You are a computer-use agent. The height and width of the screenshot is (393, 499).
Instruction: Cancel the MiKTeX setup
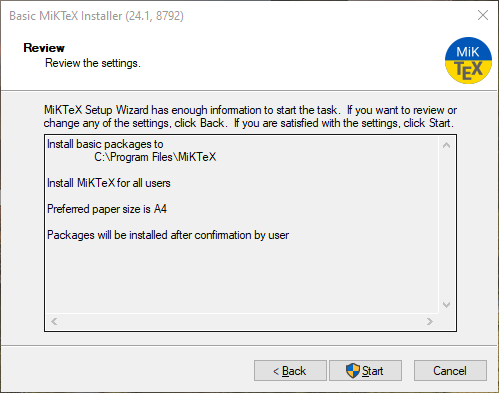click(x=450, y=370)
